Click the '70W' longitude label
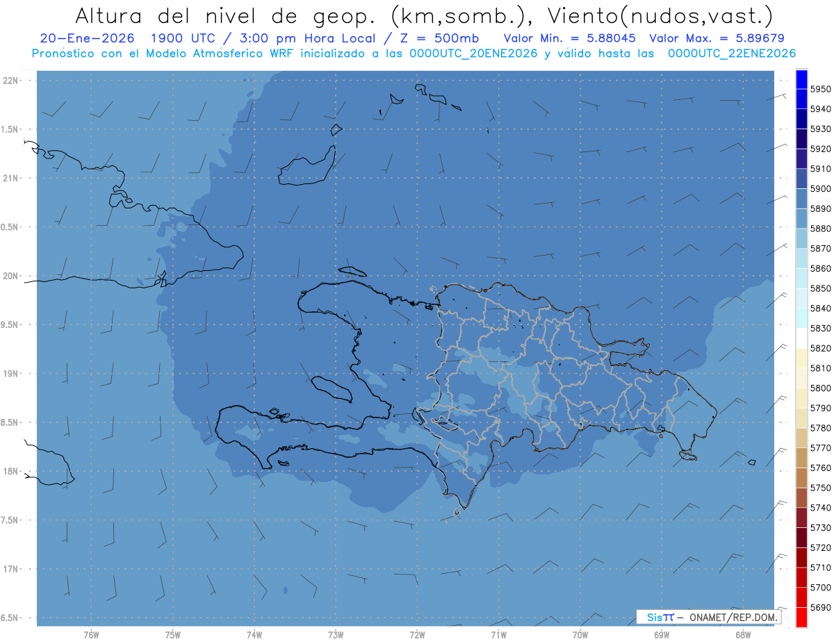The image size is (834, 644). [580, 634]
